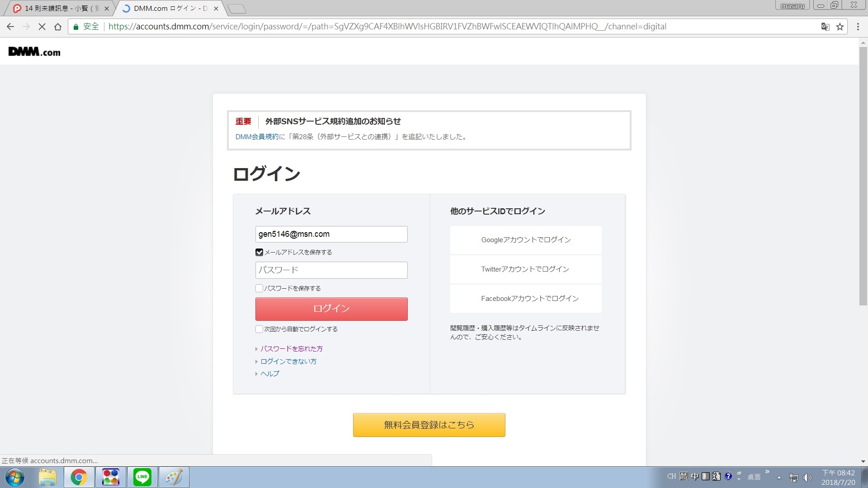Open the Paint app from taskbar
This screenshot has height=488, width=868.
[174, 477]
